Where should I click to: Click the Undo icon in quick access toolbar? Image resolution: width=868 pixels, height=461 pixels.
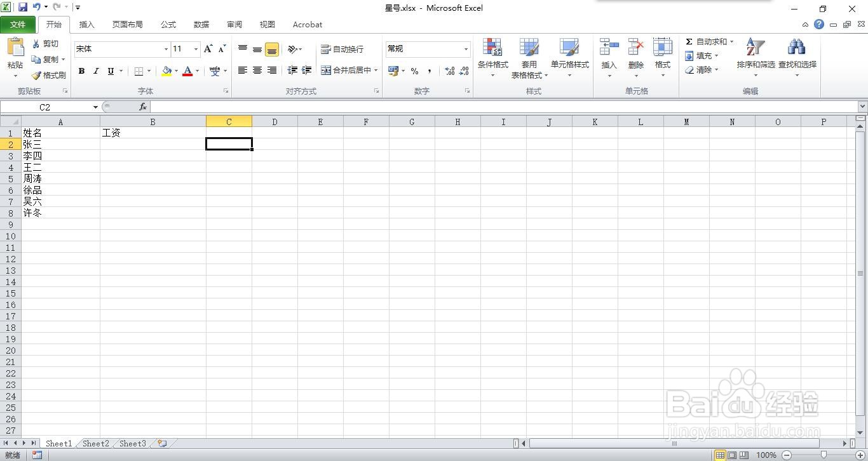click(x=37, y=8)
